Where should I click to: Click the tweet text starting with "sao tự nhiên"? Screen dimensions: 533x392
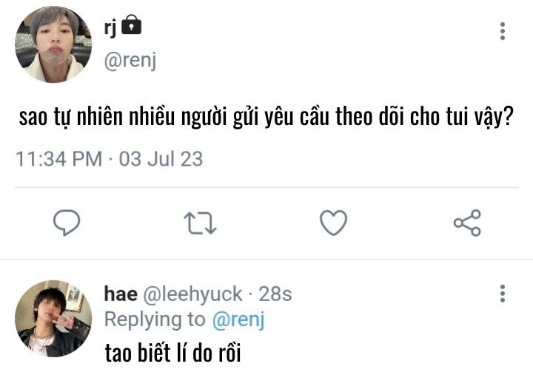(x=266, y=118)
